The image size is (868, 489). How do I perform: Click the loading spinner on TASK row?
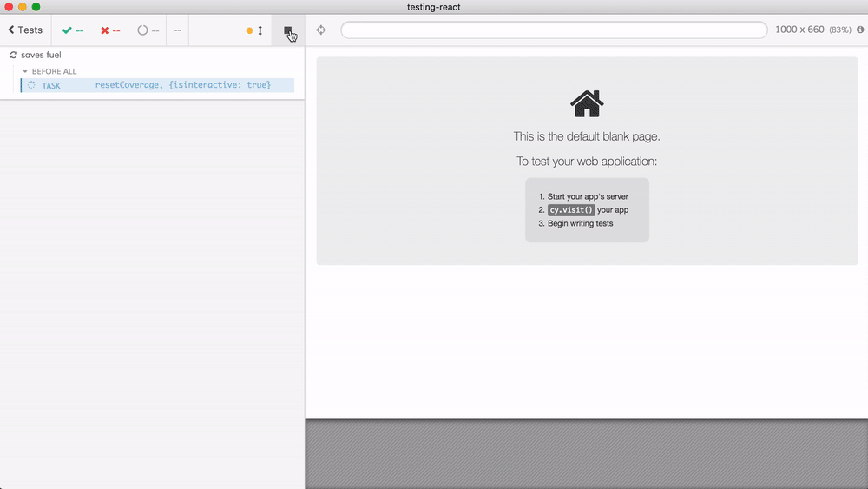(x=31, y=85)
